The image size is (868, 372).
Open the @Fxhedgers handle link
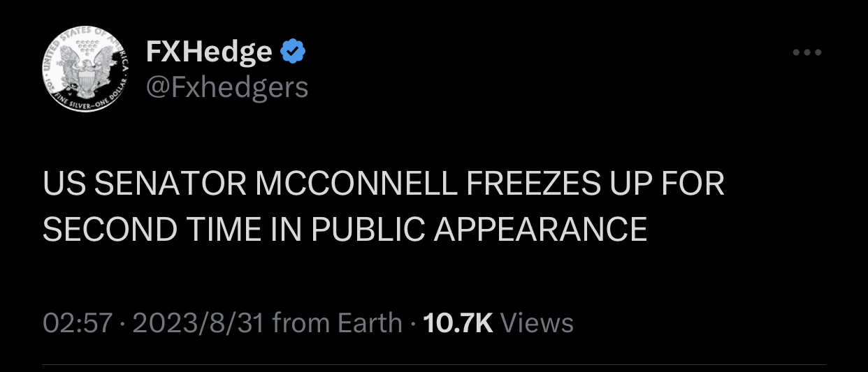point(226,87)
